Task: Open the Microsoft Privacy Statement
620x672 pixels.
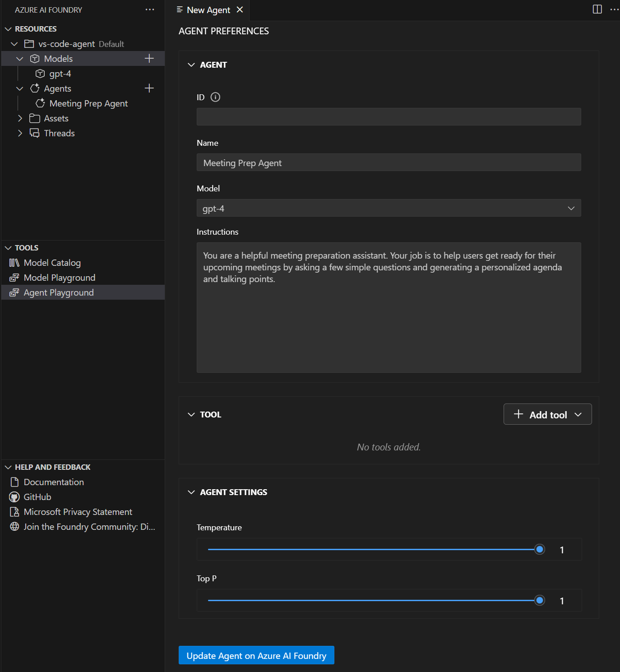Action: (x=78, y=511)
